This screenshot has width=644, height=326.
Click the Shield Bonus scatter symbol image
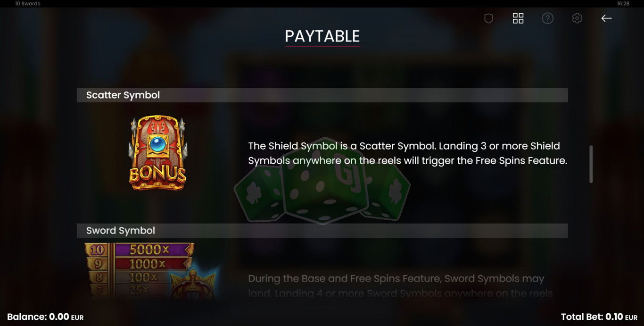pos(157,153)
